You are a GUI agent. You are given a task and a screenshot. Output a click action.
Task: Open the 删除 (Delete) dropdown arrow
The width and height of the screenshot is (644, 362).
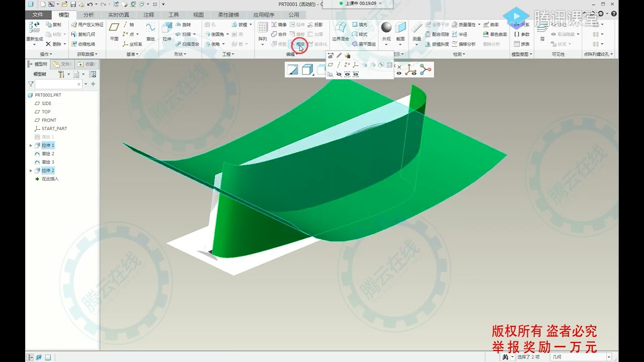coord(65,44)
